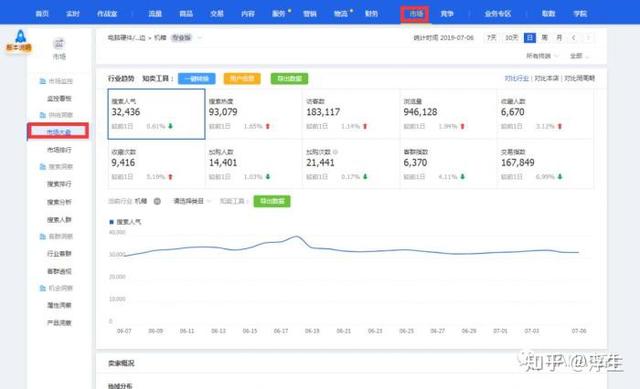The height and width of the screenshot is (389, 640).
Task: Click the folder icon beside 机会洞察
Action: pos(42,288)
